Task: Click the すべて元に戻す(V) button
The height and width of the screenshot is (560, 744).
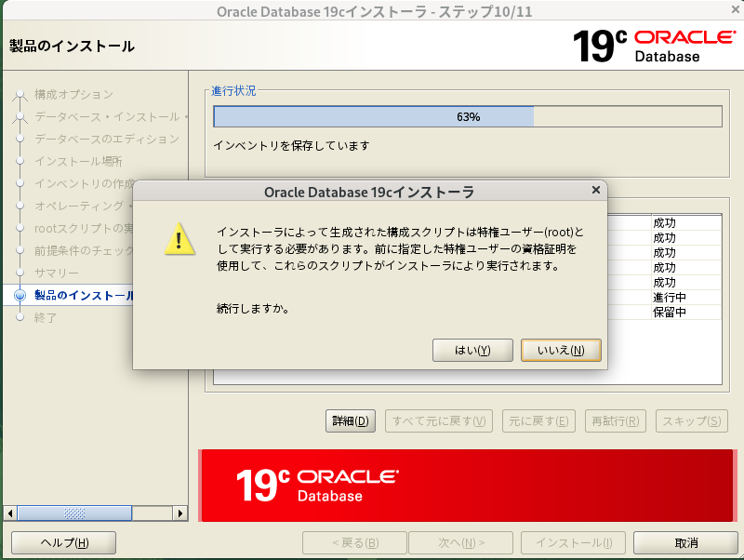Action: 439,421
